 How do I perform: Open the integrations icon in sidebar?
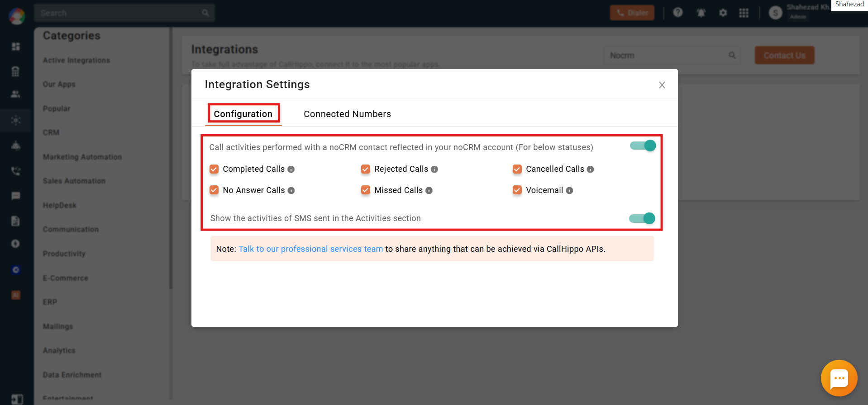[x=16, y=120]
